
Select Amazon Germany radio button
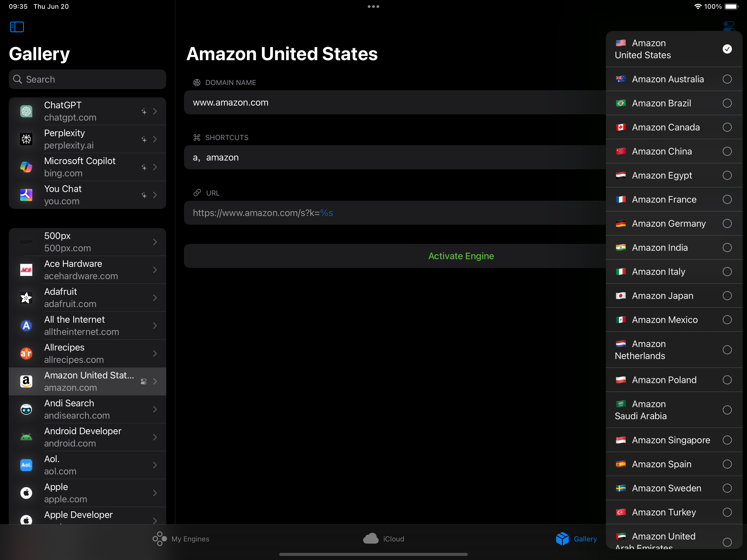[727, 224]
